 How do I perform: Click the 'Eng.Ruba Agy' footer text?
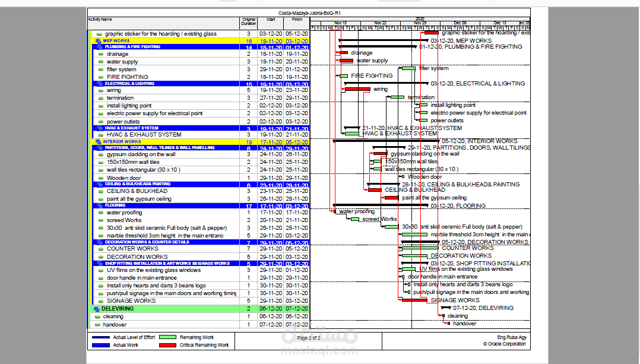[x=512, y=337]
